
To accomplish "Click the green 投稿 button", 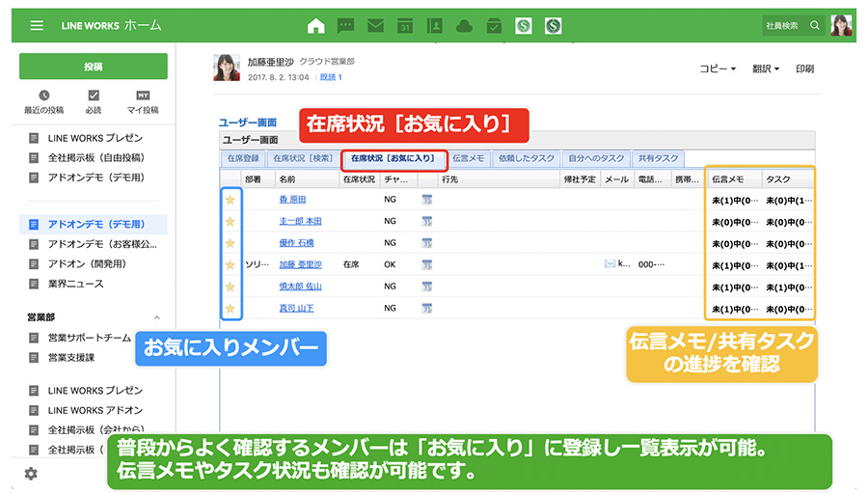I will point(94,67).
